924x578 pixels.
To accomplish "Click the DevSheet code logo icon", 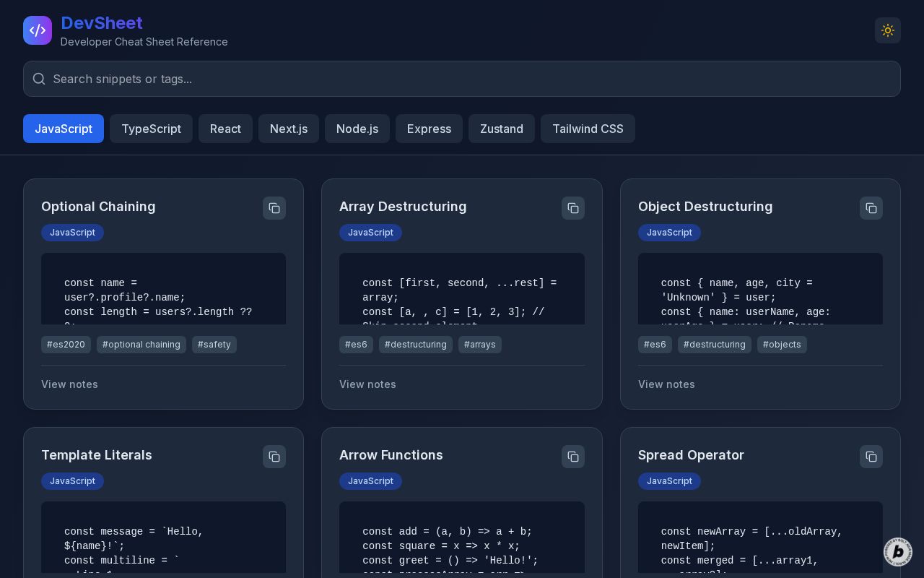I will (38, 30).
